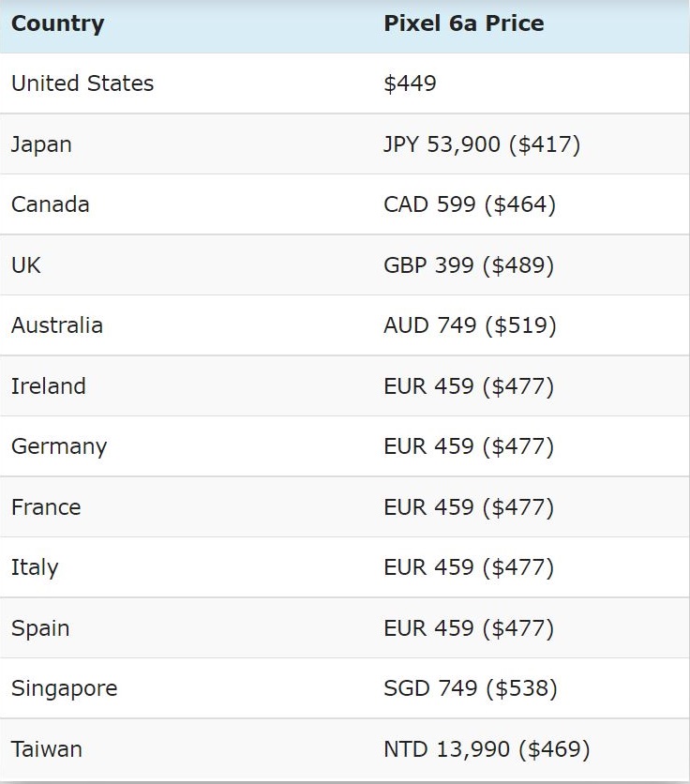Click the JPY 53,900 price
Viewport: 690px width, 784px height.
(x=482, y=144)
